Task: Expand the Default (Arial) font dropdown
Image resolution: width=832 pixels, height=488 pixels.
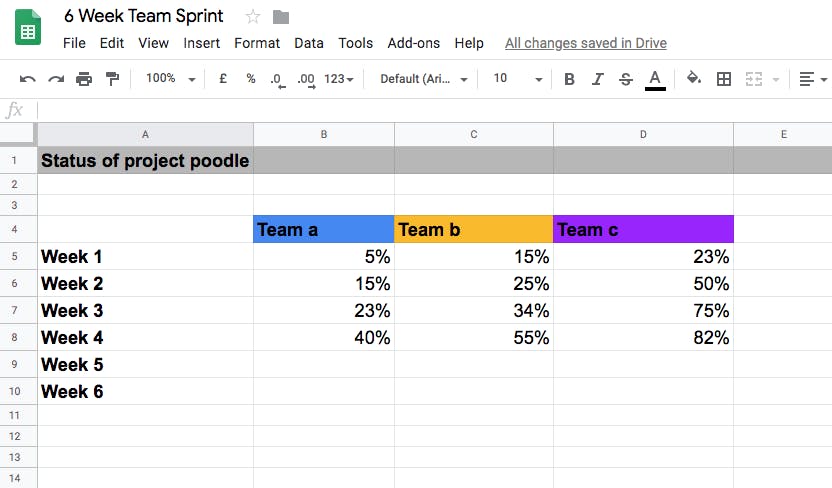Action: coord(424,79)
